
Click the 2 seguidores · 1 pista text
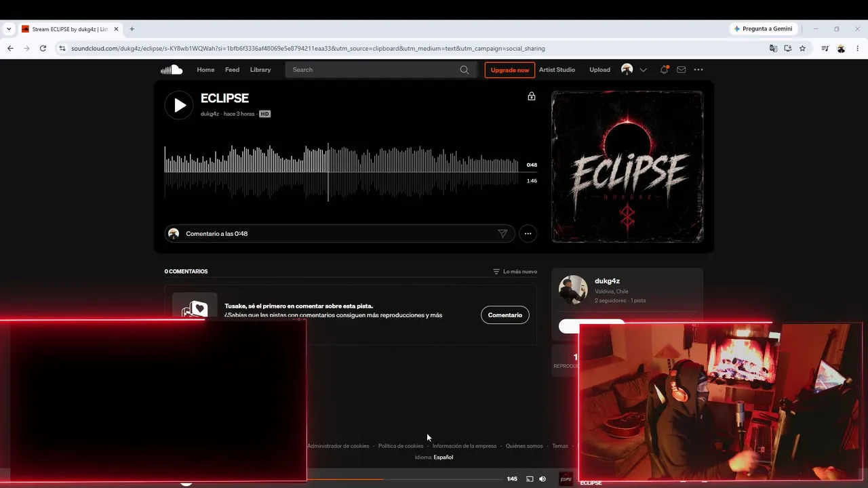pos(620,300)
